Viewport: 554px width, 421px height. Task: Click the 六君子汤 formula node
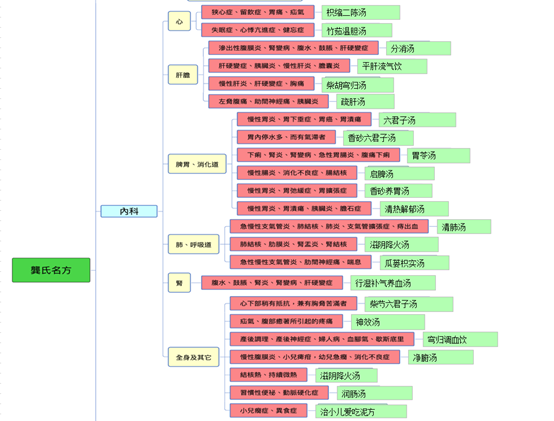coord(417,120)
